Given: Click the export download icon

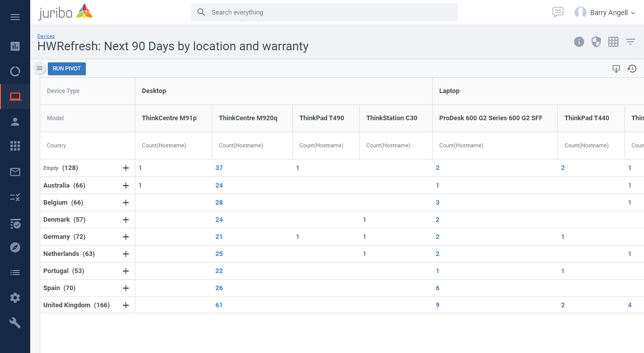Looking at the screenshot, I should (x=616, y=69).
